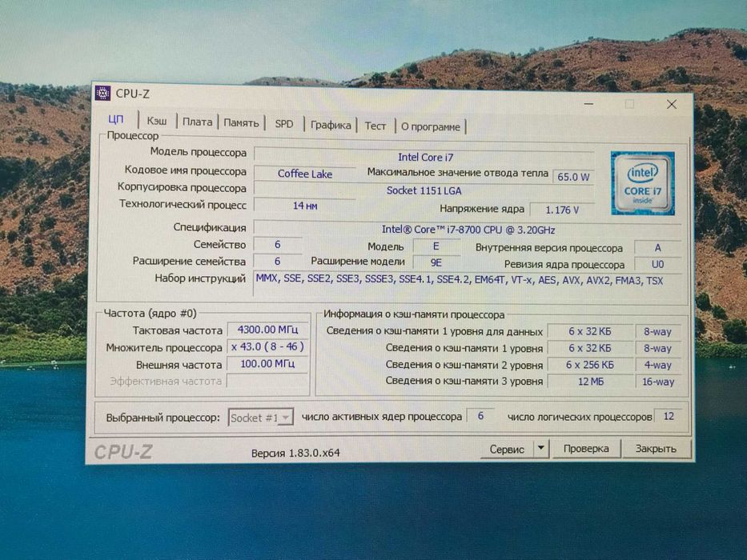Click the Coffee Lake code name value

305,174
